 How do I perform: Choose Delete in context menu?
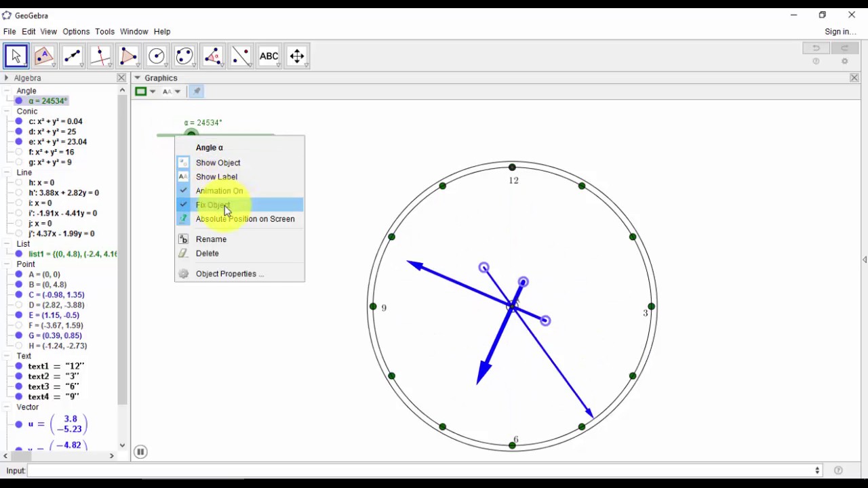click(x=239, y=253)
